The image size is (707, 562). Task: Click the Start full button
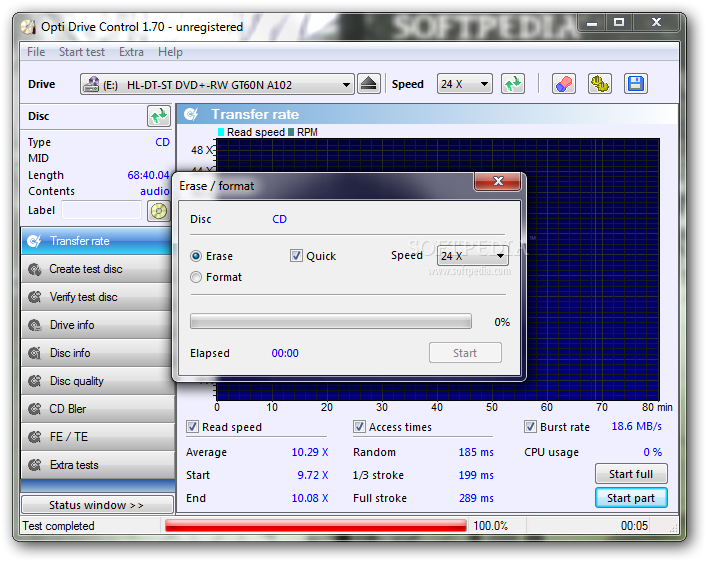631,474
